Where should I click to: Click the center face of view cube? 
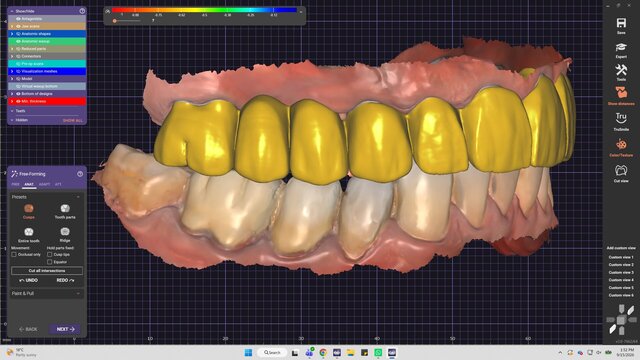coord(621,320)
